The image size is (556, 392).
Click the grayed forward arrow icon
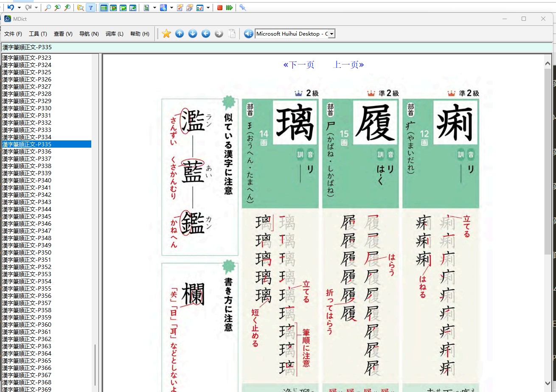click(219, 34)
